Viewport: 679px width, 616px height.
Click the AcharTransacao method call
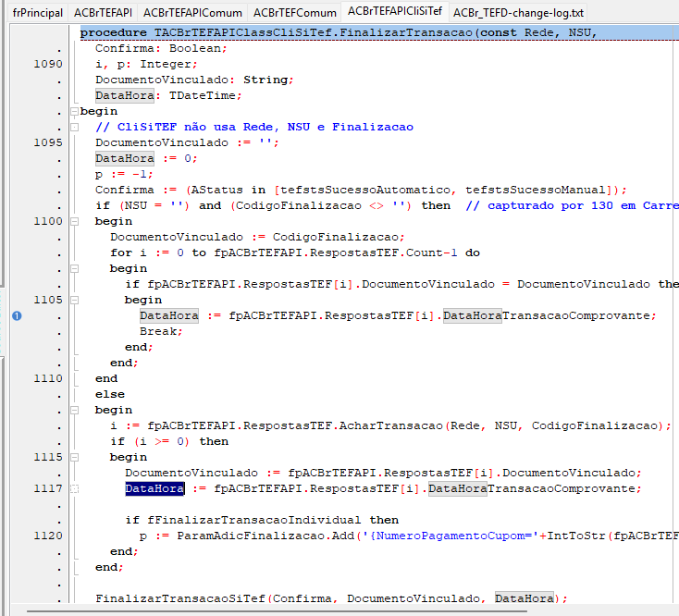(x=390, y=426)
